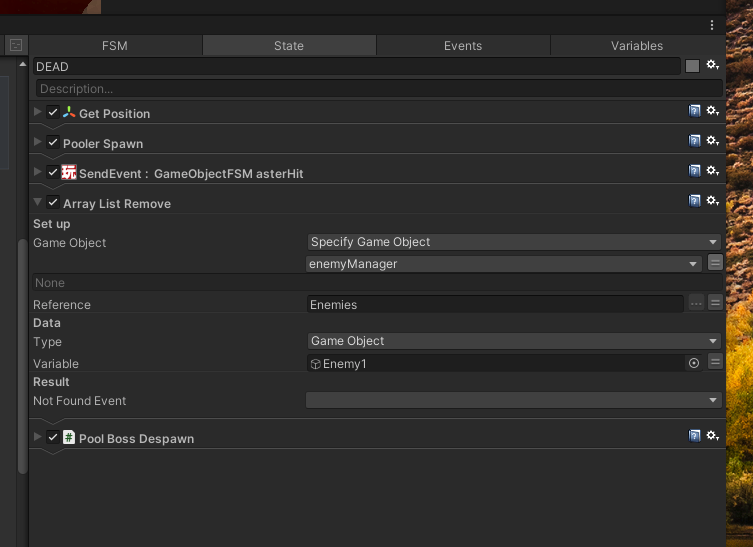Open help for Array List Remove action
The height and width of the screenshot is (547, 753).
click(694, 201)
